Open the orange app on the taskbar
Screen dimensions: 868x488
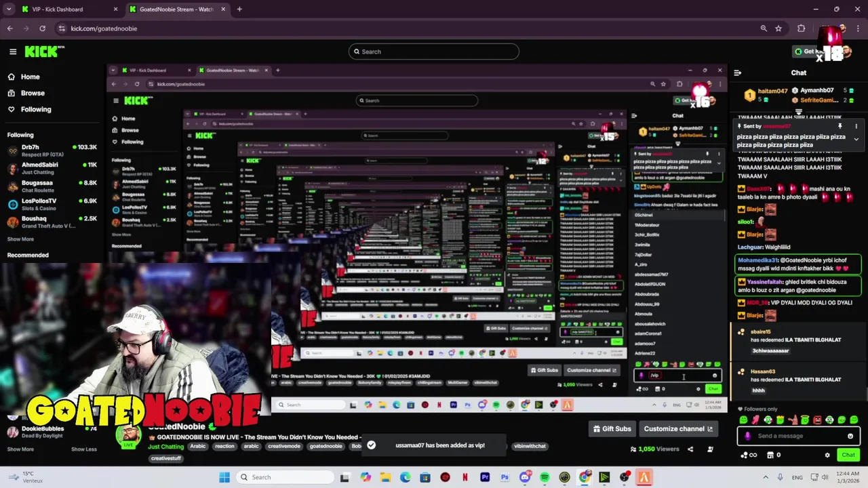point(644,477)
